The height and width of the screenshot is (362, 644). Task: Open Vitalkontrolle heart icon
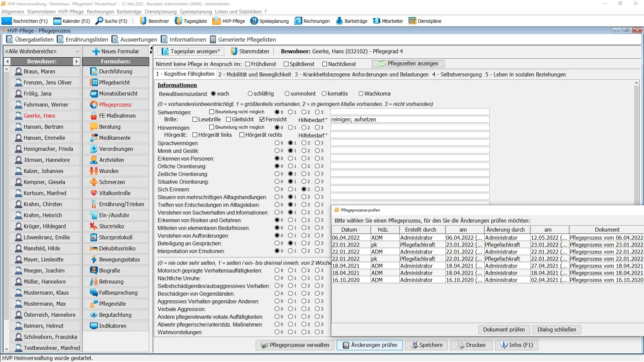(94, 193)
